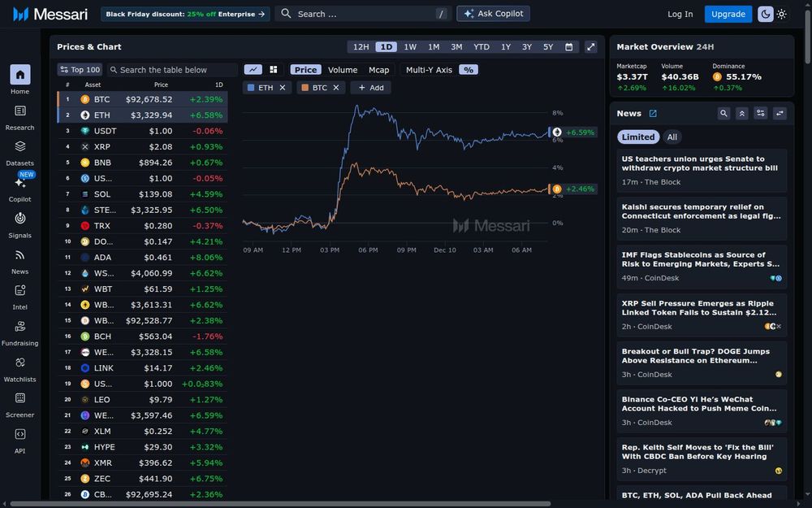Select the HYPE row in table

[142, 447]
